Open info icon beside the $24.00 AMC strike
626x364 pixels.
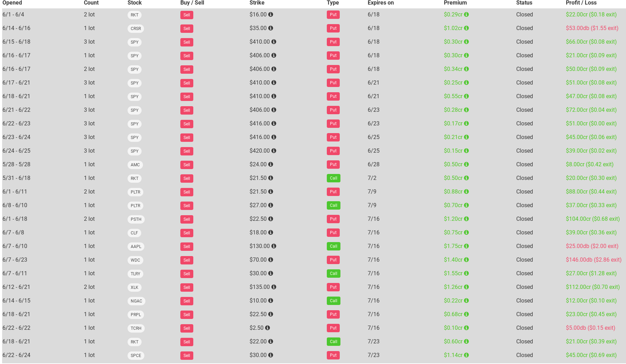pos(271,165)
